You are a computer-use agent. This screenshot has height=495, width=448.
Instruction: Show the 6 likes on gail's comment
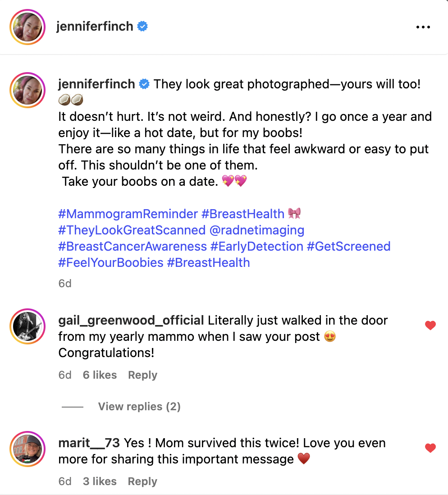100,375
